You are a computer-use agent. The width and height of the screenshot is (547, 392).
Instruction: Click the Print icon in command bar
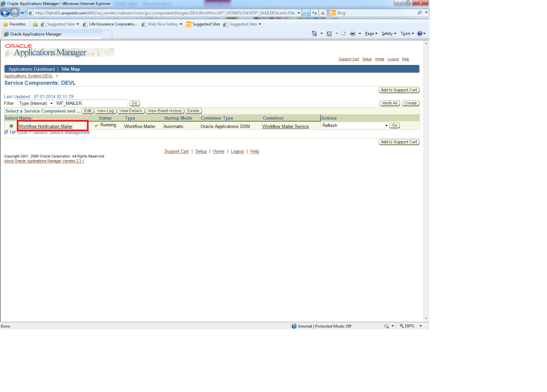coord(353,33)
